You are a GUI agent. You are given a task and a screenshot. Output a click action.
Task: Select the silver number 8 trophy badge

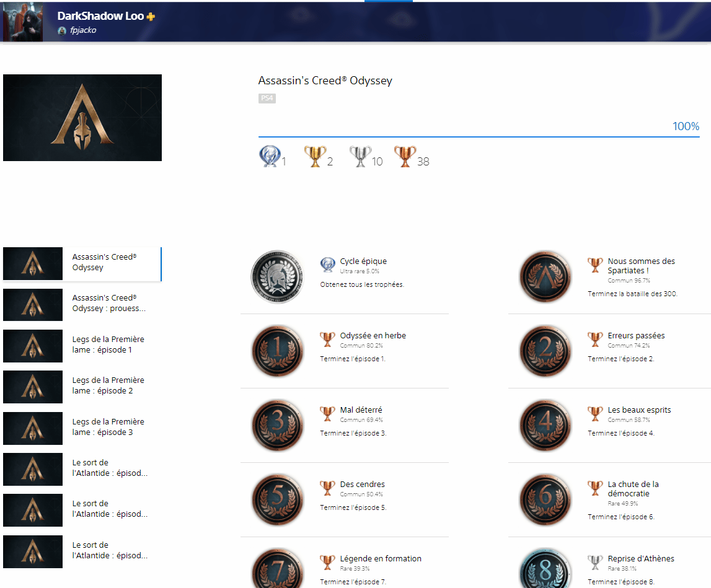point(545,568)
